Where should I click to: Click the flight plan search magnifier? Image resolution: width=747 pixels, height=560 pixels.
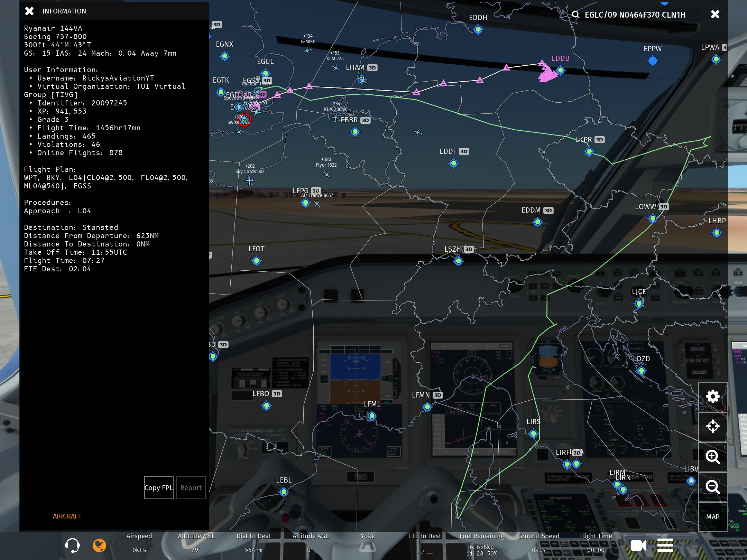575,15
